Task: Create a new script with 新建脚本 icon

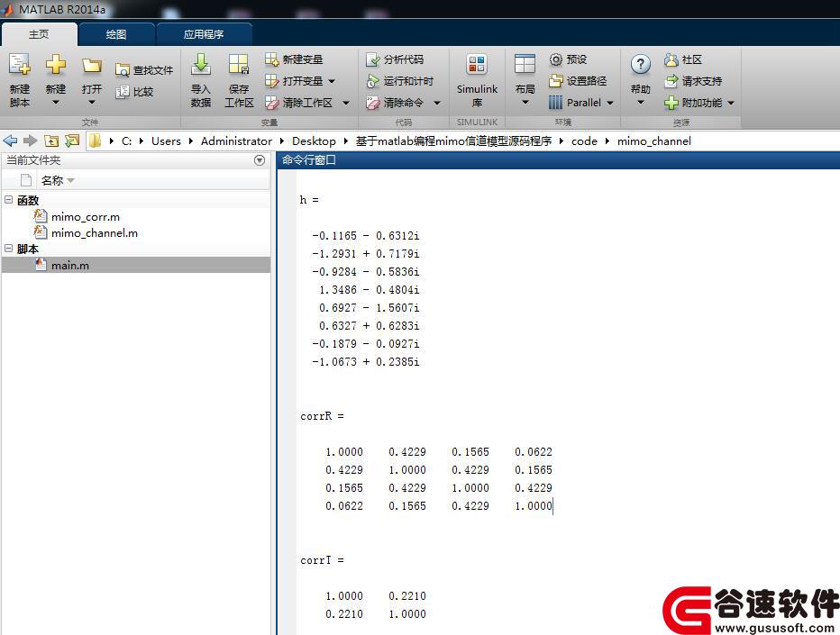Action: click(x=20, y=65)
